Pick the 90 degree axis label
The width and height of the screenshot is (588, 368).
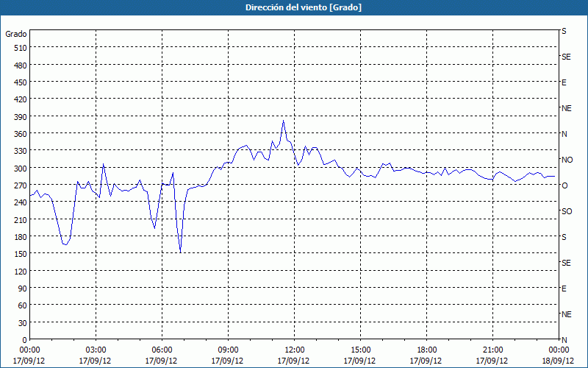[23, 289]
